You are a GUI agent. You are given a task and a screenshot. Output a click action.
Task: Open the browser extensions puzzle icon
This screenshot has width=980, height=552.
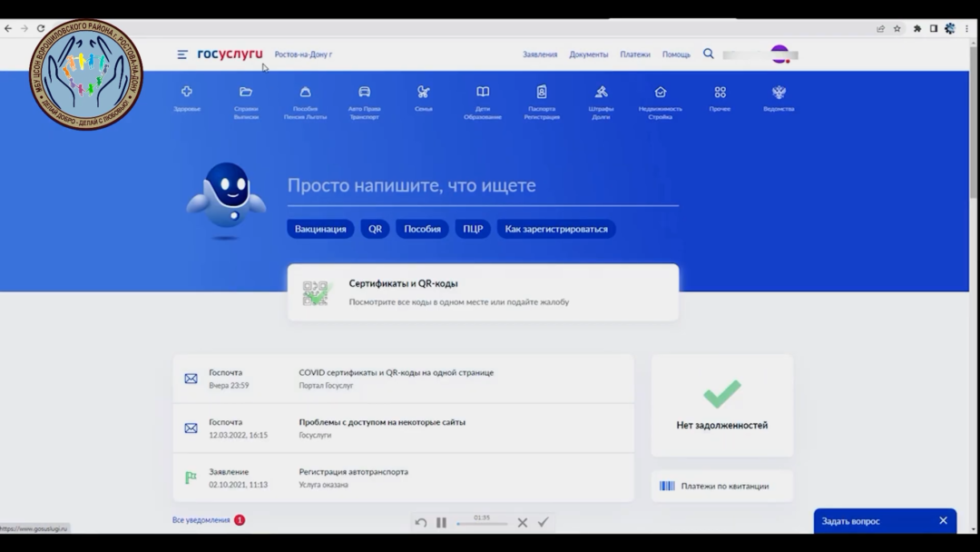pyautogui.click(x=916, y=28)
